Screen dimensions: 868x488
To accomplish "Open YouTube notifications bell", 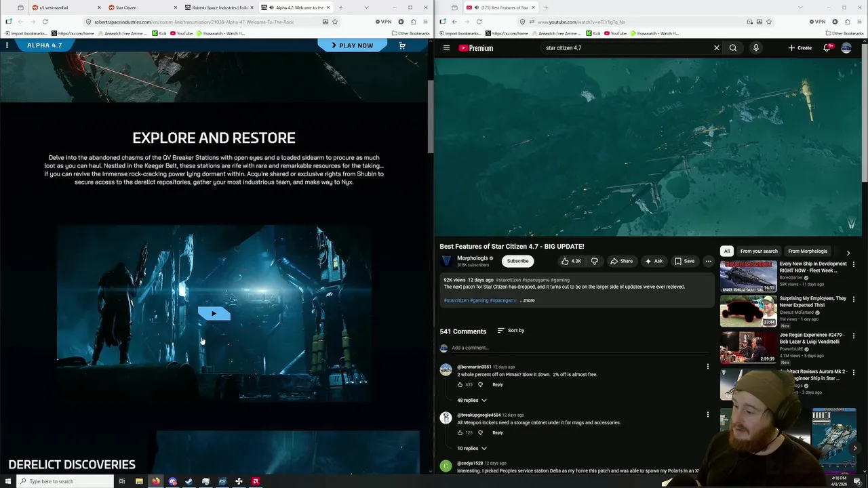I will [827, 48].
